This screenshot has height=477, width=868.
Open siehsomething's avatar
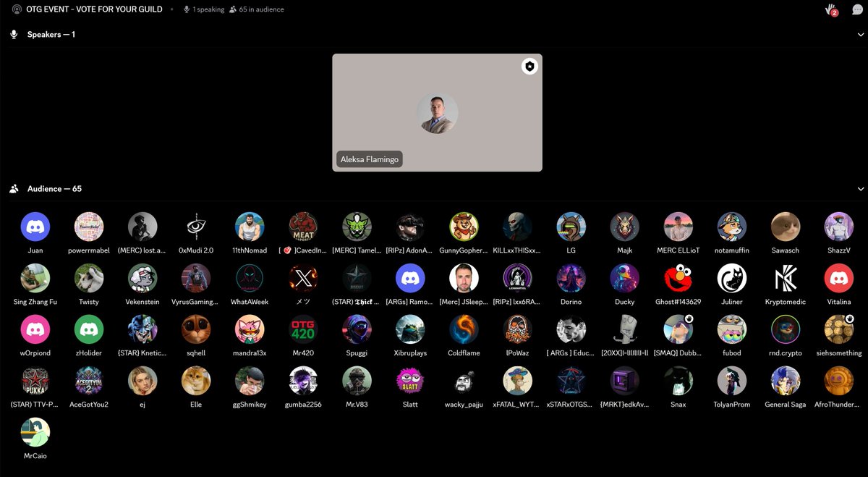pos(839,329)
